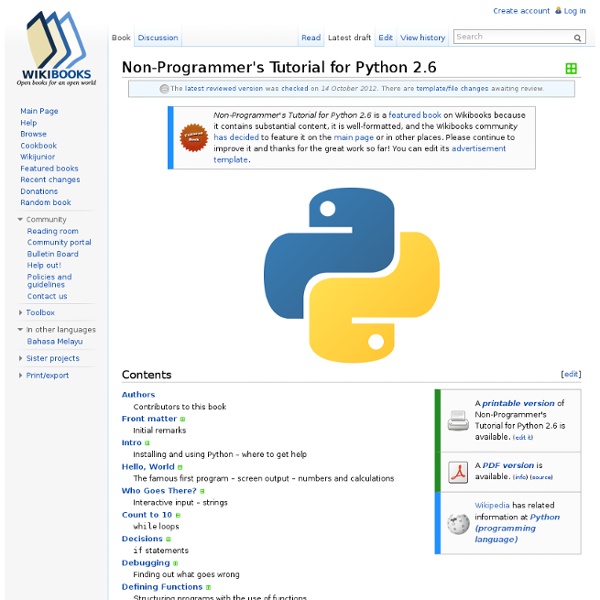Open the Cookbook link
This screenshot has height=600, width=600.
[x=38, y=146]
